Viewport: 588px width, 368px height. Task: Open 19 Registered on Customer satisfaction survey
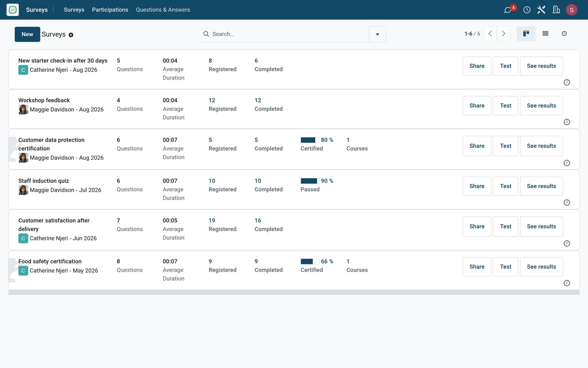coord(222,225)
